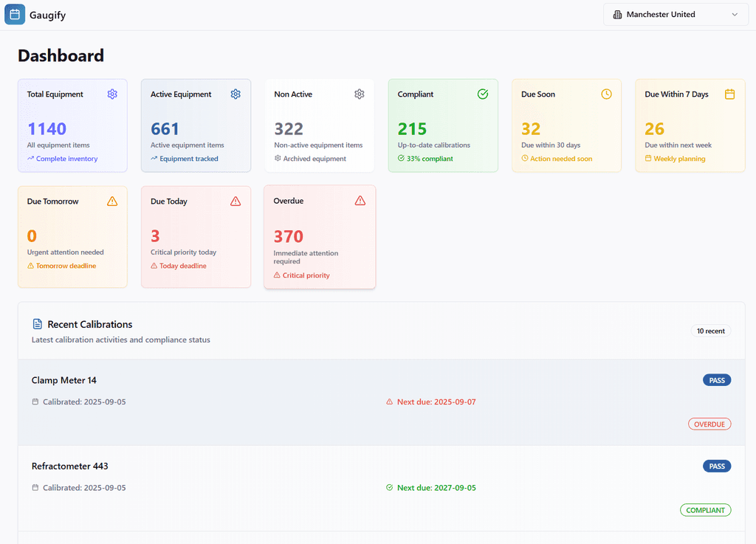
Task: Click the 10 recent badge
Action: coord(710,331)
